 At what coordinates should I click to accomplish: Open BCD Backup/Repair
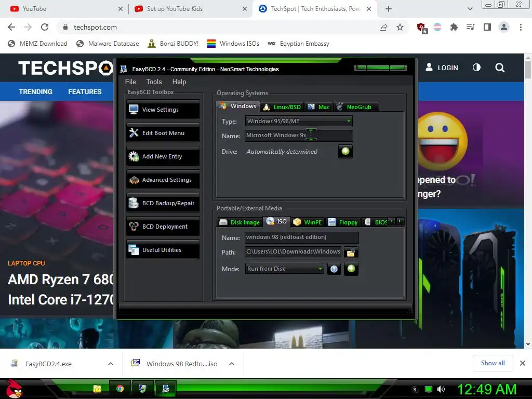[x=163, y=203]
